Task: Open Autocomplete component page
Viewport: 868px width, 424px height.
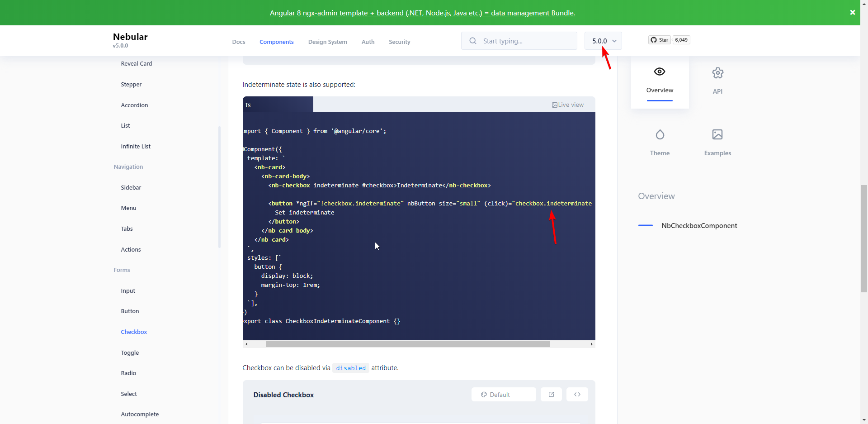Action: click(140, 414)
